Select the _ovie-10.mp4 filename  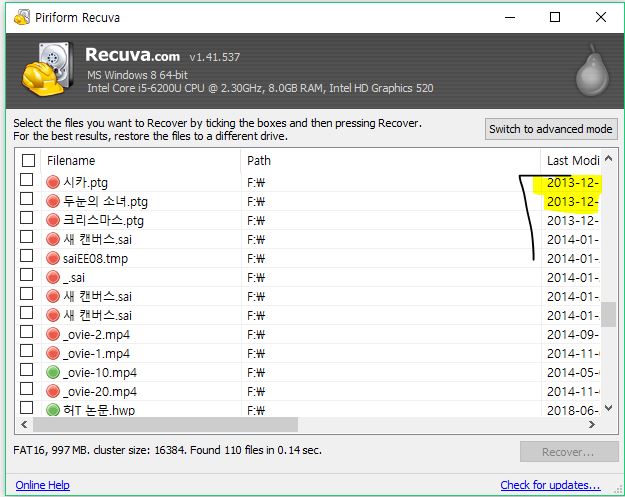tap(100, 373)
